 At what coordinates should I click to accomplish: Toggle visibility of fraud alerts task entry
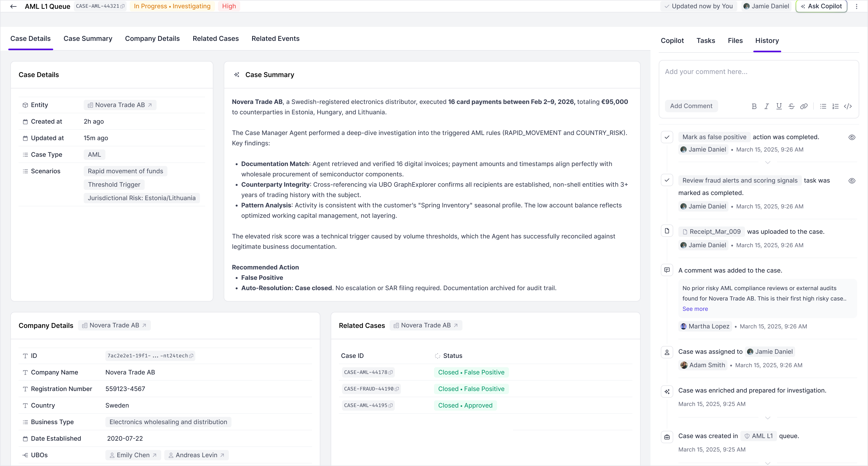852,181
